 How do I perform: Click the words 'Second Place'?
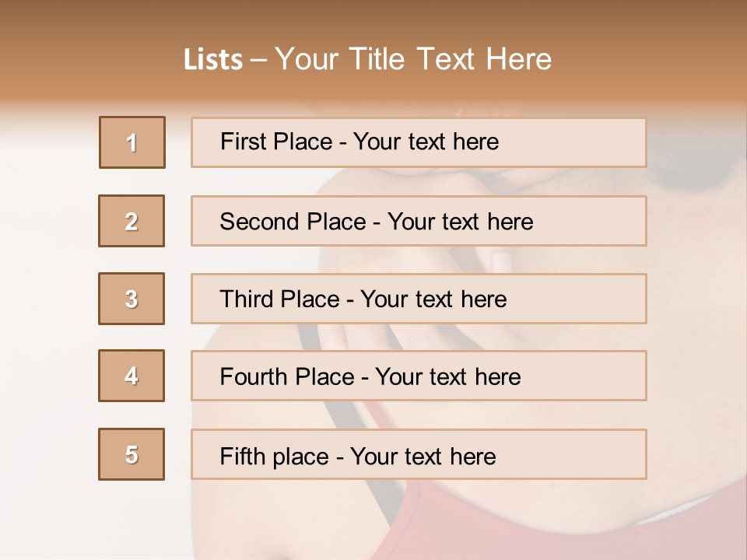(293, 222)
